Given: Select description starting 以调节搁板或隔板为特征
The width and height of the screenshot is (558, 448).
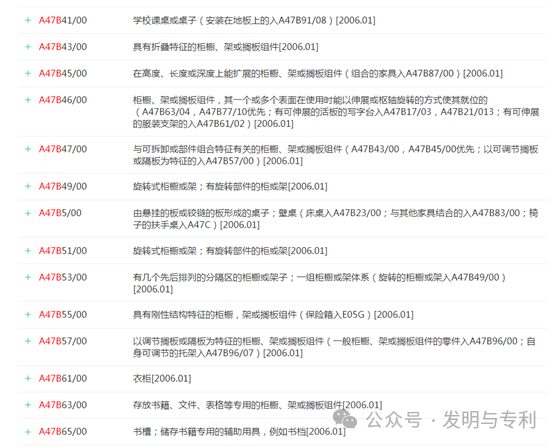Looking at the screenshot, I should coord(334,347).
